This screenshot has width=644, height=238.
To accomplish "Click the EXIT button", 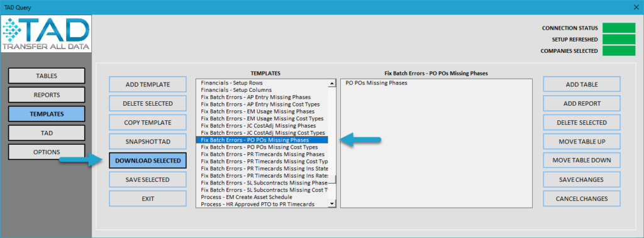I will [147, 198].
